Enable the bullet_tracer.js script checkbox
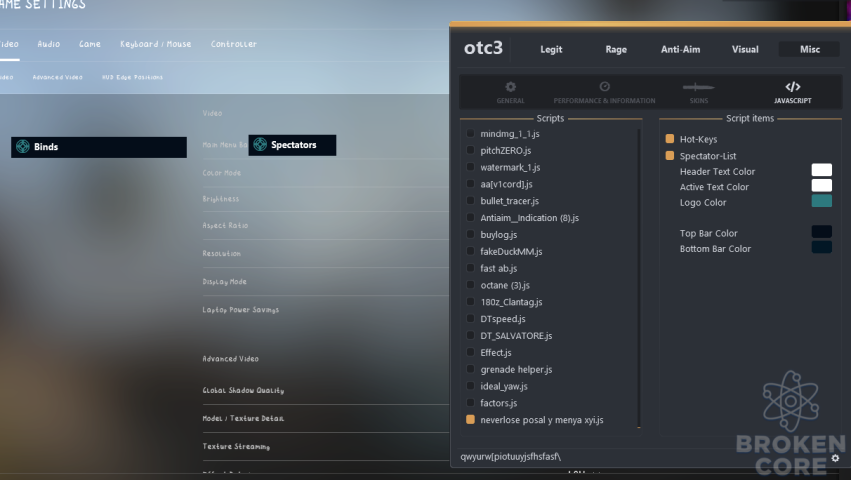This screenshot has width=851, height=480. point(470,200)
